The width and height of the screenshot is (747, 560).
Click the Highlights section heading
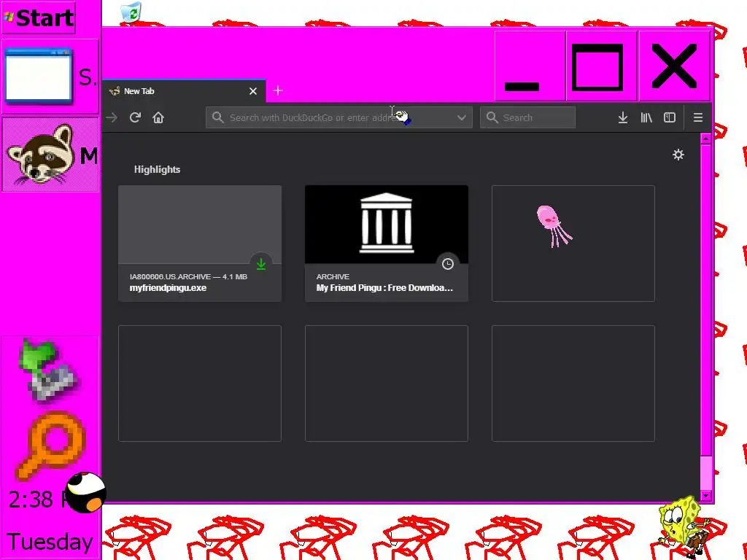pos(158,169)
